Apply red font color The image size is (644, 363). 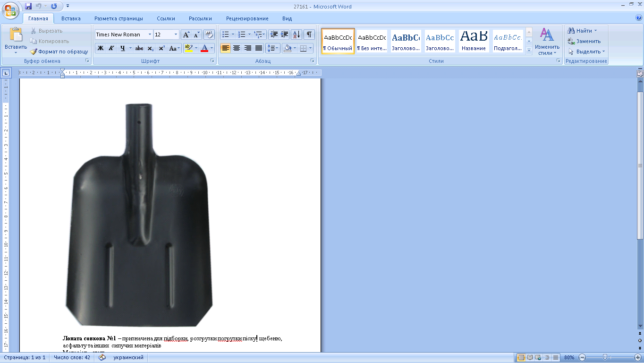[204, 48]
